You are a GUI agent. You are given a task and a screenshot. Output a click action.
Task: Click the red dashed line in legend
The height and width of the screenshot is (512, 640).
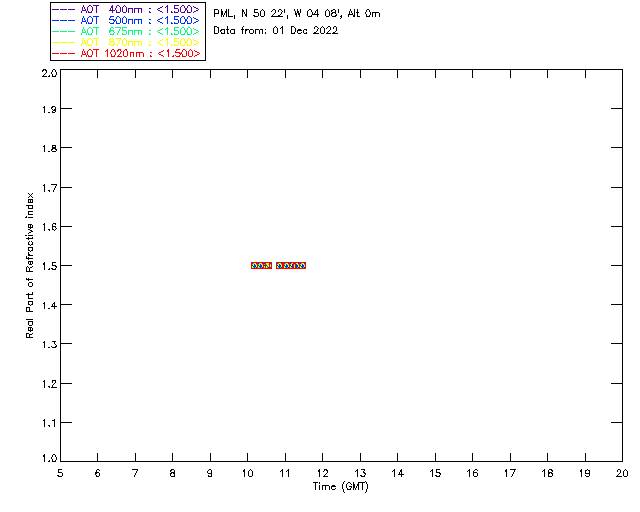pos(64,53)
